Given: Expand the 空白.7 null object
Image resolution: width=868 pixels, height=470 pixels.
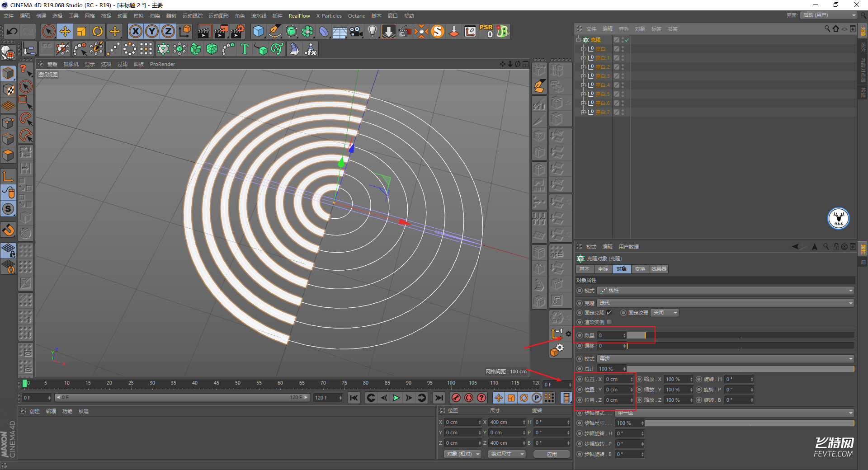Looking at the screenshot, I should (x=583, y=112).
